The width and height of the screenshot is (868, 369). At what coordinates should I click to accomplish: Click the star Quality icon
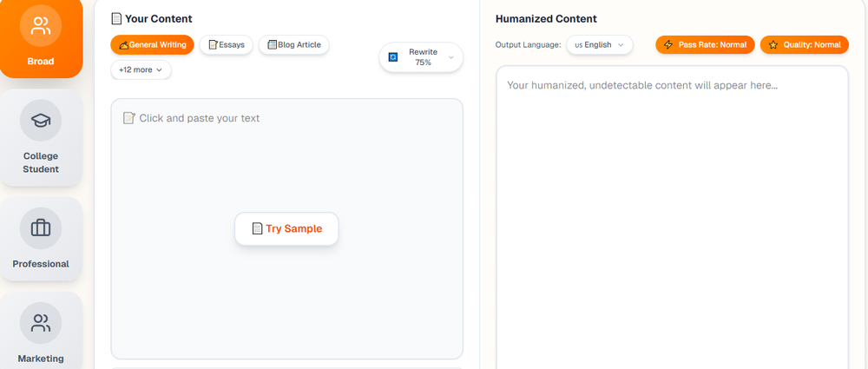(x=773, y=44)
